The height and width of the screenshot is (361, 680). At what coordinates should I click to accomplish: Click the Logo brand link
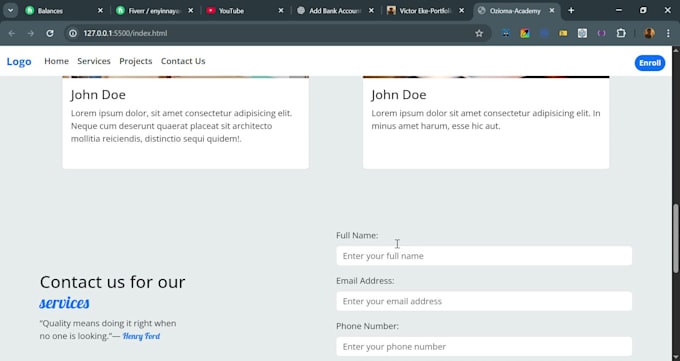[19, 61]
